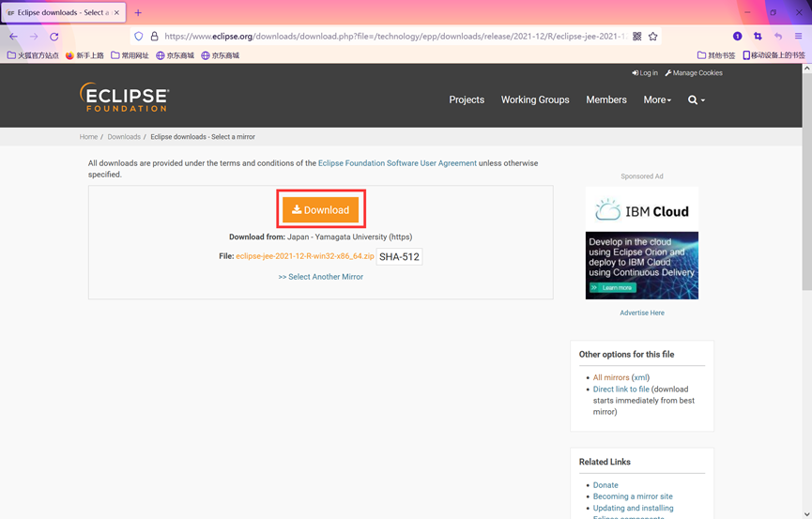812x519 pixels.
Task: Open the Members menu item
Action: [606, 100]
